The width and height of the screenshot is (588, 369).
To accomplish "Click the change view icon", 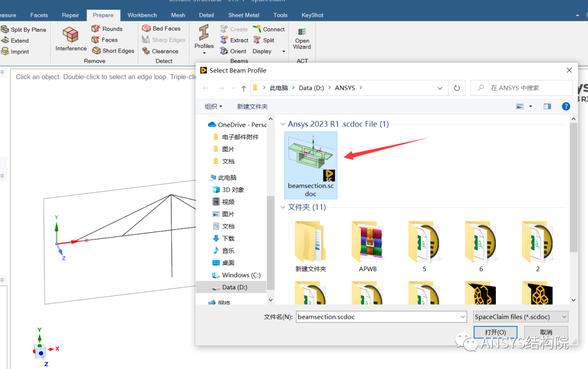I will click(520, 106).
